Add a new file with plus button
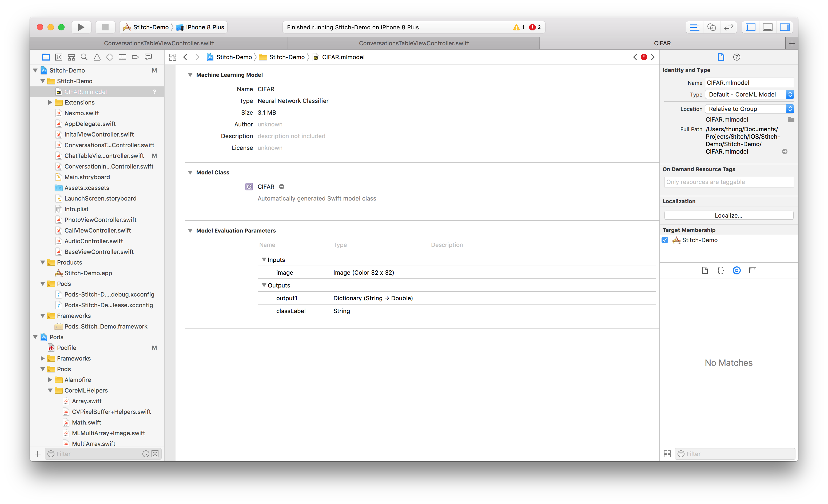The image size is (828, 504). coord(38,454)
